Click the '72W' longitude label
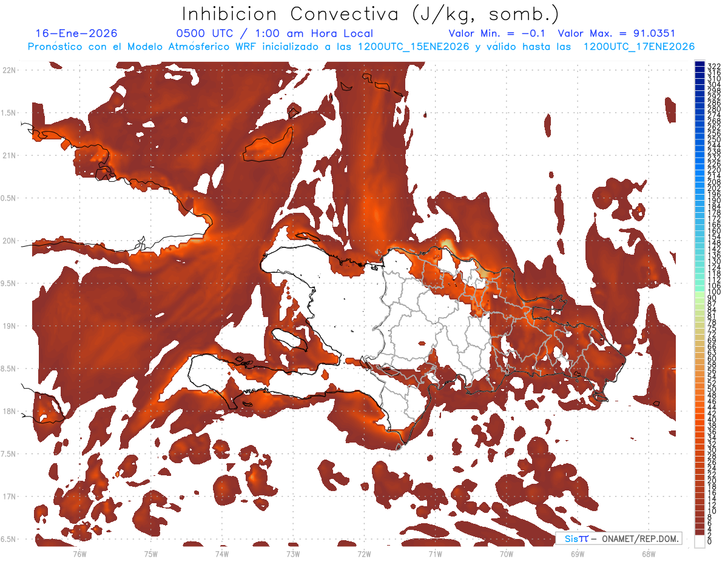This screenshot has width=728, height=562. 364,554
